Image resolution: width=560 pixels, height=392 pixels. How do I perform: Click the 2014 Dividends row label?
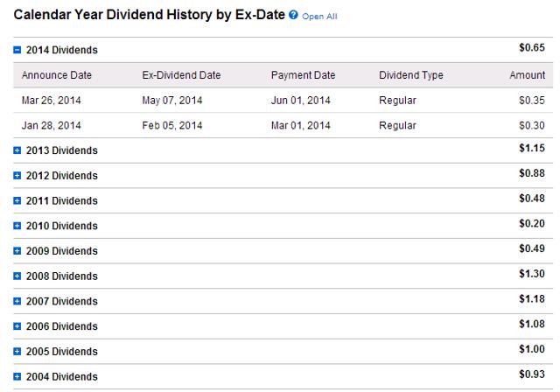(62, 50)
